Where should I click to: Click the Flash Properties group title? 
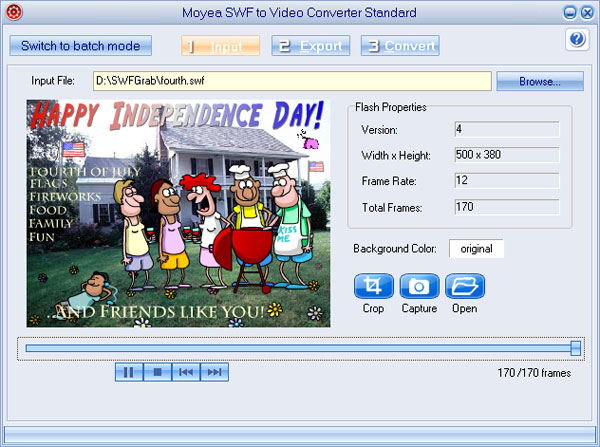click(x=391, y=107)
